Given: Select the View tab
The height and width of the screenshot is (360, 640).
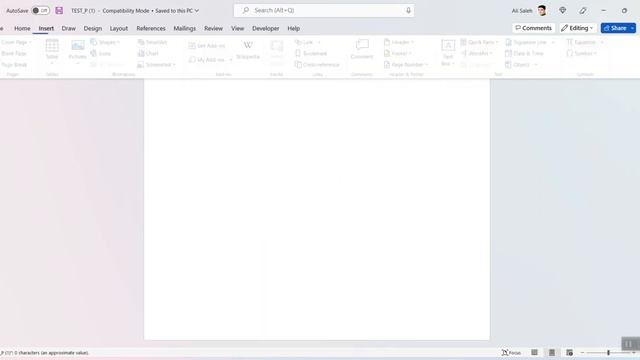Looking at the screenshot, I should tap(238, 28).
